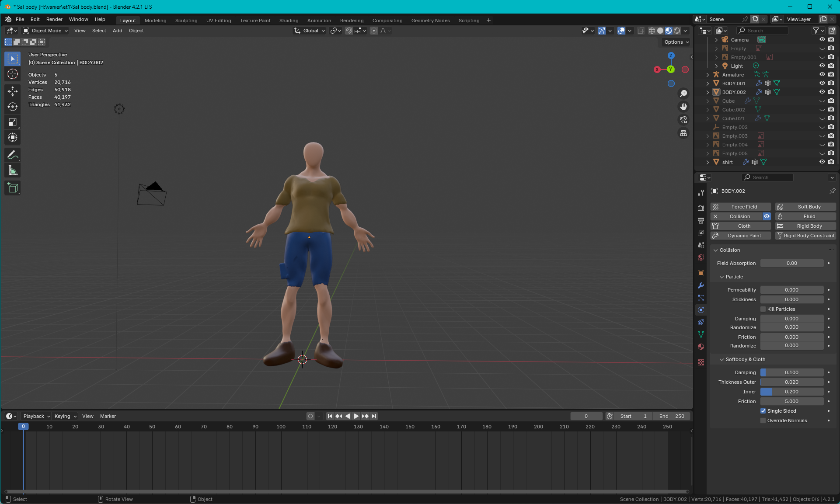Switch to the Sculpting workspace tab

186,21
